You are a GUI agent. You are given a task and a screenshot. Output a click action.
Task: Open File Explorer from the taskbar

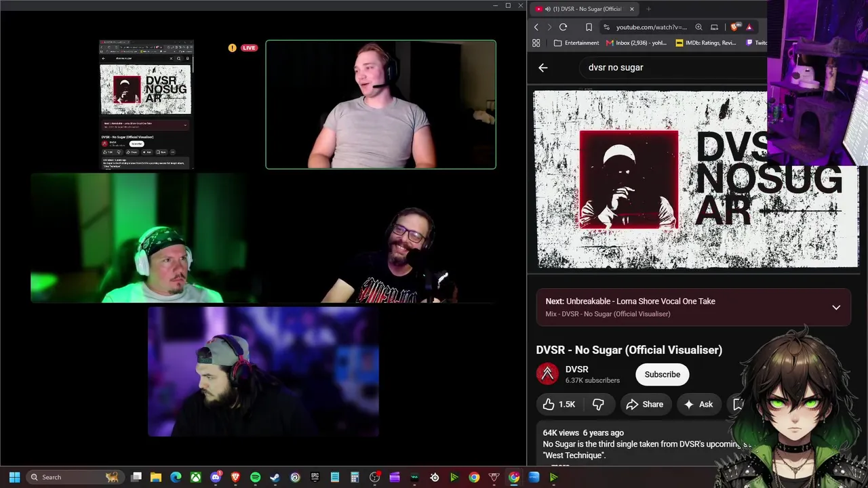156,477
